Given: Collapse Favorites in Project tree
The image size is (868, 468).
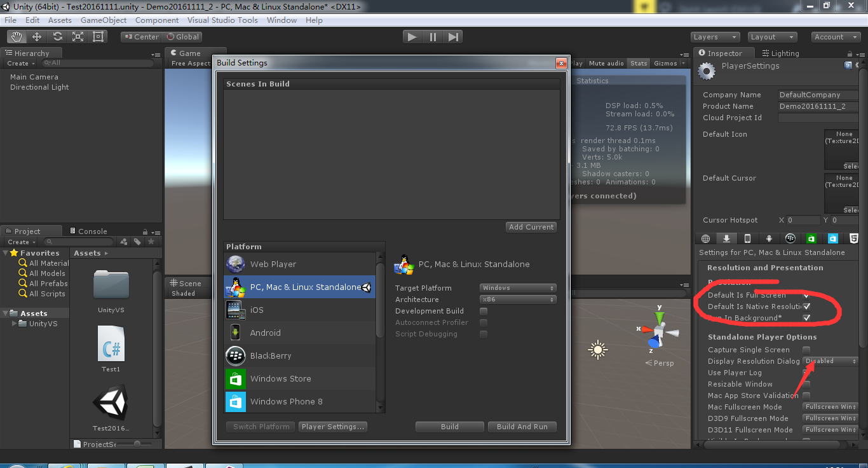Looking at the screenshot, I should 6,253.
